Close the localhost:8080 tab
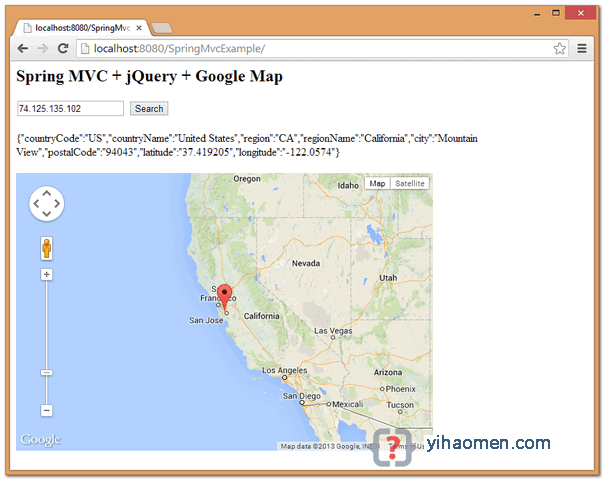Screen dimensions: 604x480 click(x=139, y=28)
